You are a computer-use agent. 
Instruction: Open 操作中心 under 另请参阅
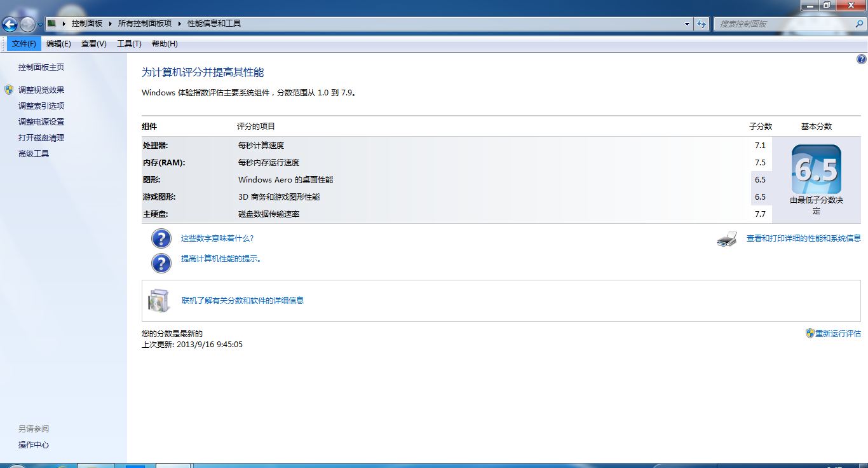[x=34, y=444]
